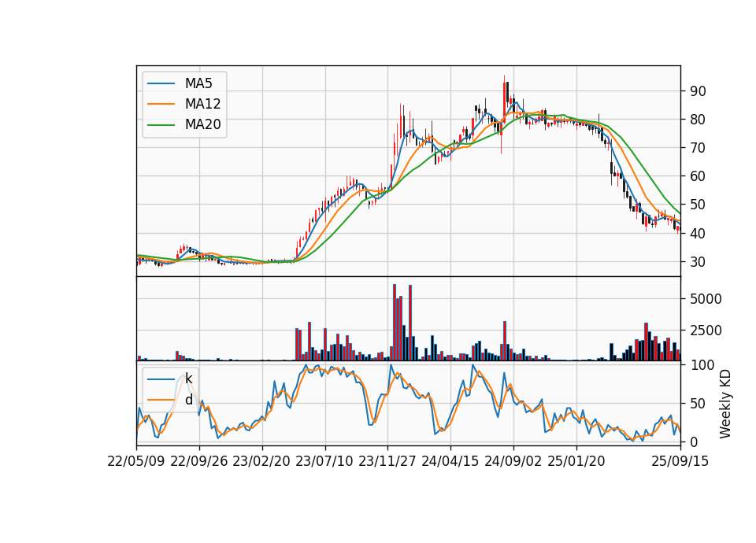This screenshot has width=756, height=543.
Task: Click the 23/11/27 date tick label
Action: pyautogui.click(x=387, y=462)
